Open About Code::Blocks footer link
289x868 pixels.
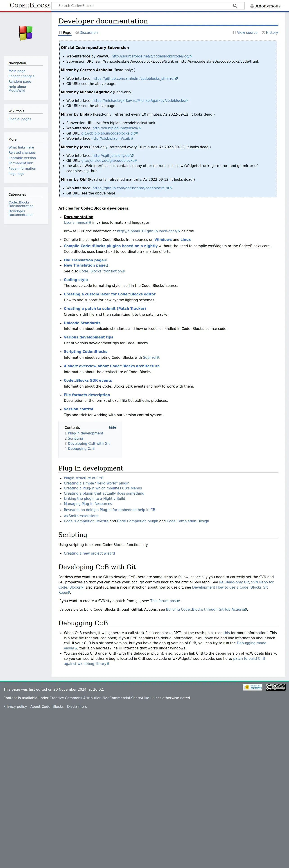[x=47, y=707]
